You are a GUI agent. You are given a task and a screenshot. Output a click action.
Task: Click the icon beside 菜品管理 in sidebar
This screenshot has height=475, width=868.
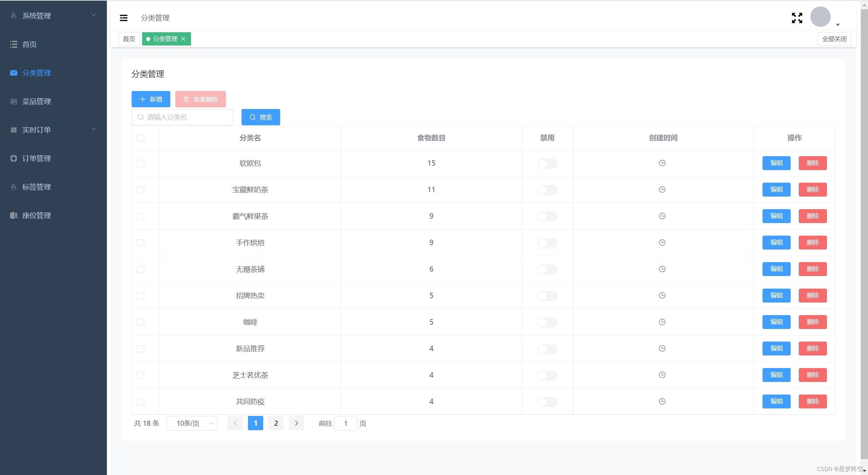[14, 101]
